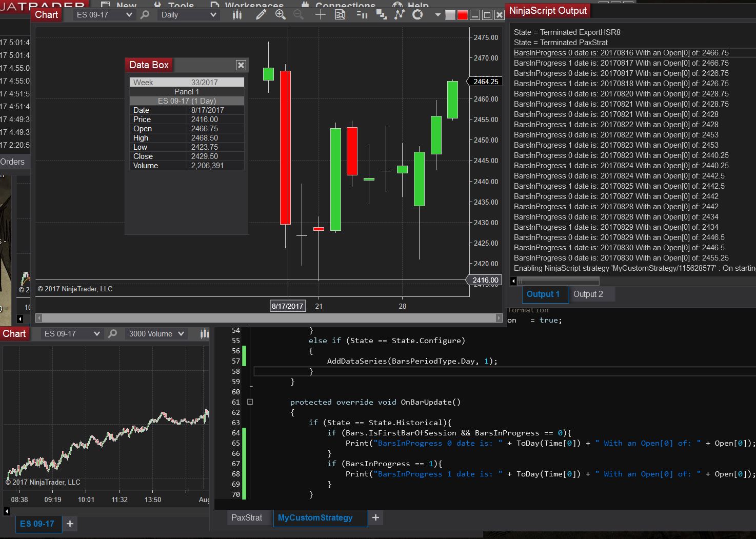
Task: Toggle the Data Box toolbar icon
Action: pos(340,15)
